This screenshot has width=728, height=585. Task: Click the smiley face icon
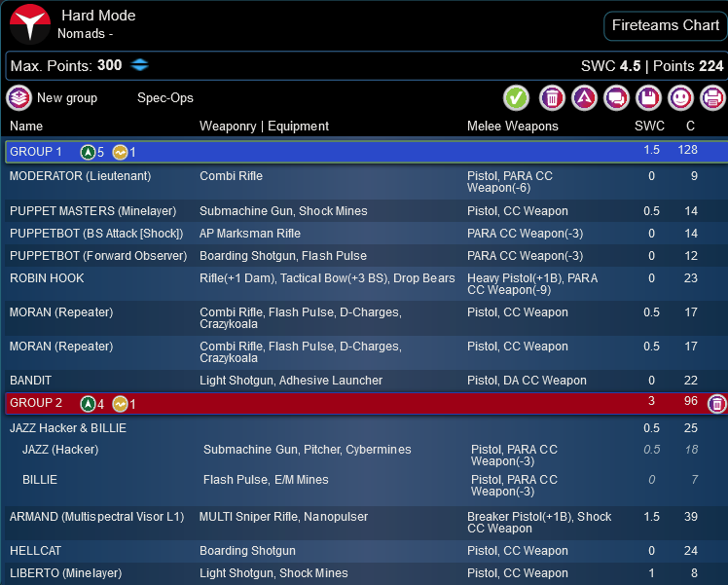point(680,98)
